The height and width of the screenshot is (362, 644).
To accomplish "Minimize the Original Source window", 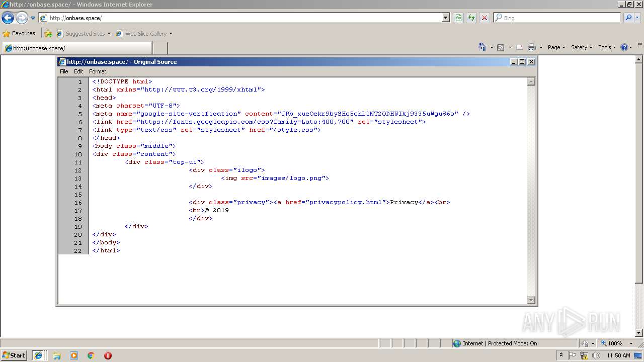I will (514, 62).
